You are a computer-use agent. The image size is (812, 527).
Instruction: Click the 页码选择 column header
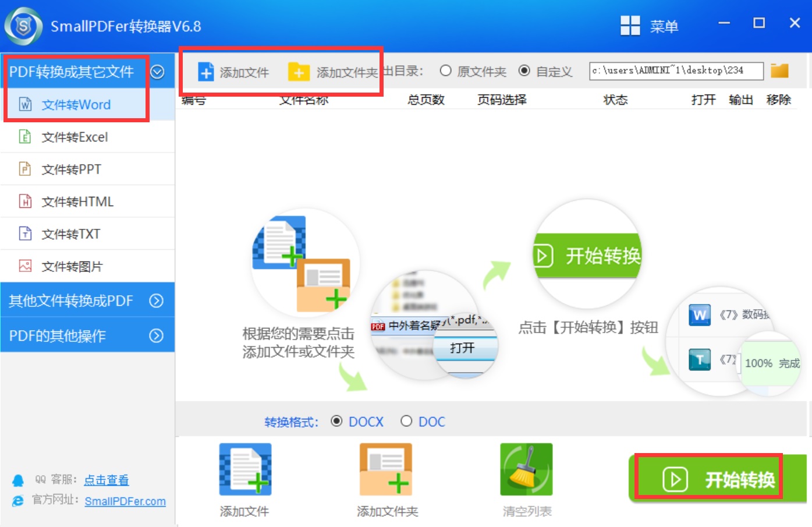pyautogui.click(x=502, y=100)
